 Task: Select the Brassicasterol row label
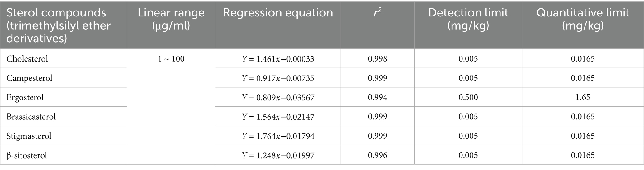pos(31,117)
